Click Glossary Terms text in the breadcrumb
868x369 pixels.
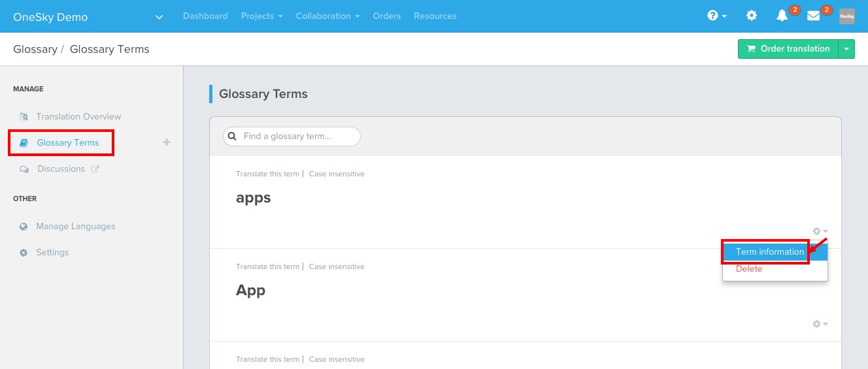tap(110, 49)
